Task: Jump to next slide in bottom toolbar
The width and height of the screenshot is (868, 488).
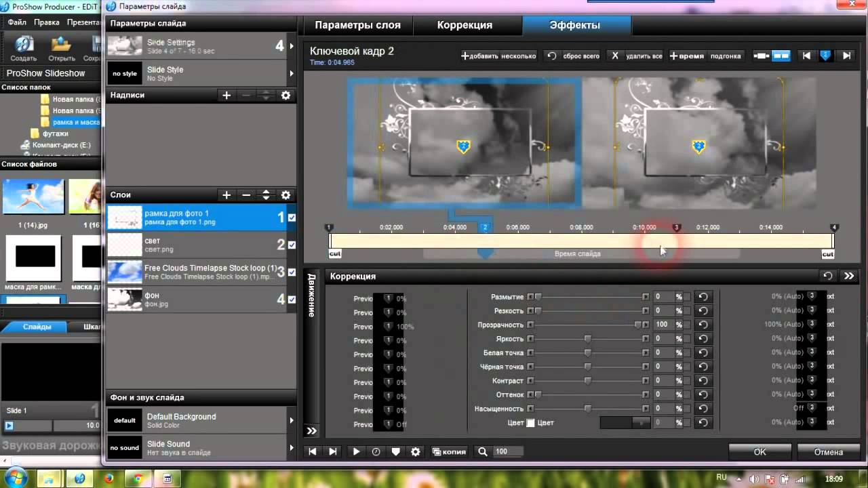Action: point(332,451)
